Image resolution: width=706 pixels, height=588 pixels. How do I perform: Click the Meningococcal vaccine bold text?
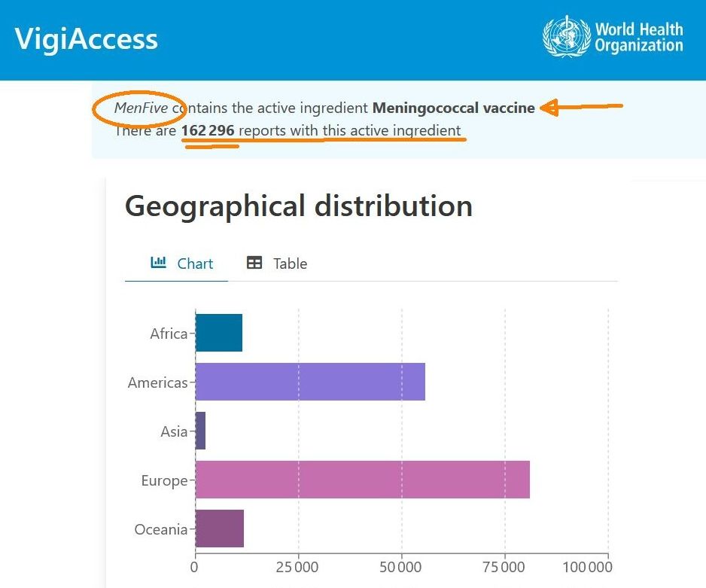coord(454,108)
